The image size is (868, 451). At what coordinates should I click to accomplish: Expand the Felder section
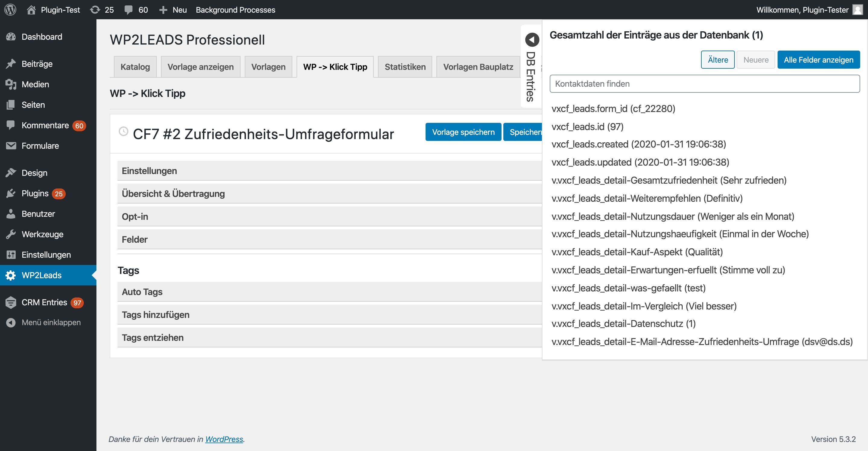tap(329, 239)
